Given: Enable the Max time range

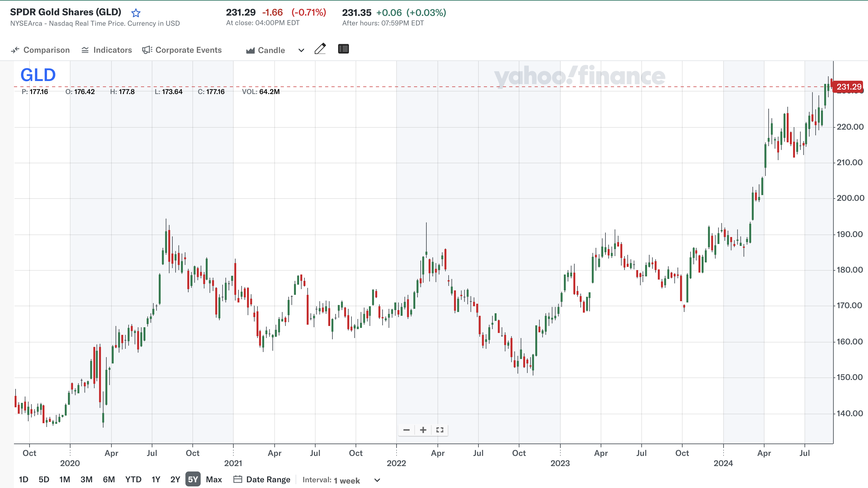Looking at the screenshot, I should point(214,479).
